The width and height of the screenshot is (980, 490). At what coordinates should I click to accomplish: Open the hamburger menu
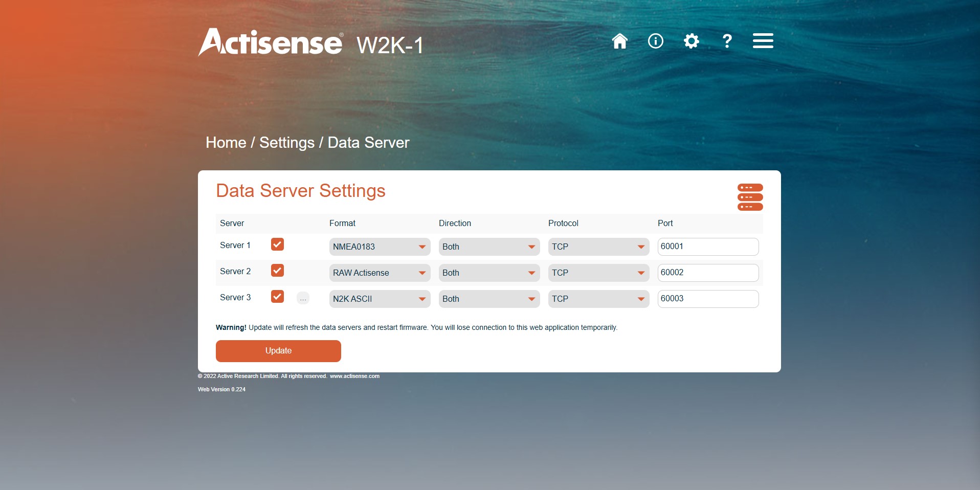[x=763, y=41]
